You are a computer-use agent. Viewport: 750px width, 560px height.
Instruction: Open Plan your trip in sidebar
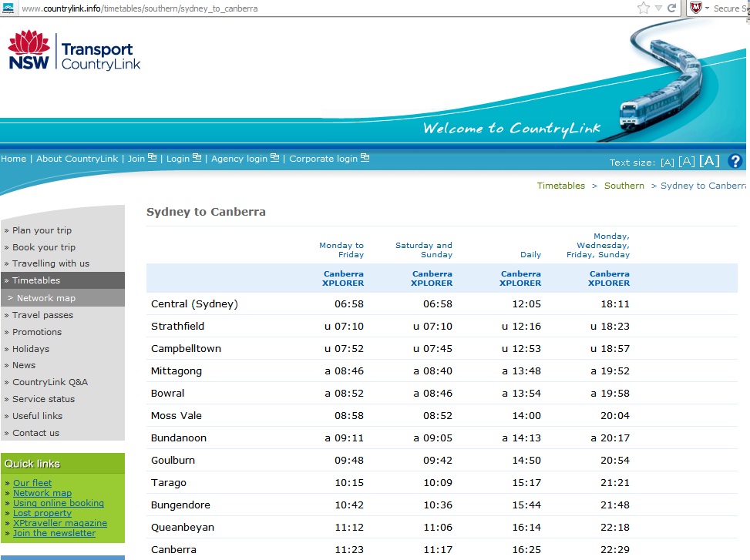(x=42, y=230)
